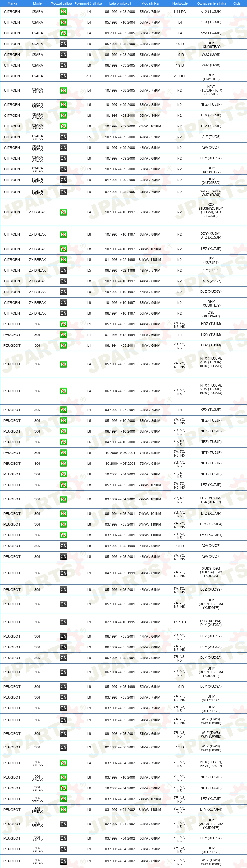Click 'WJY (DW8B), WJZ (DW8)' in the Xsara Break row
The width and height of the screenshot is (247, 868).
pyautogui.click(x=211, y=193)
